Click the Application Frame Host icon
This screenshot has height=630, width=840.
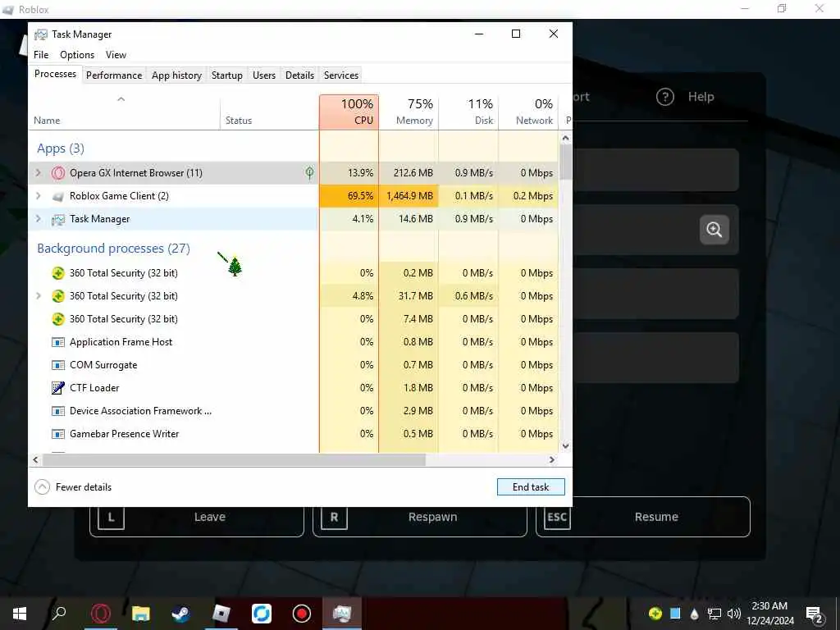(58, 342)
